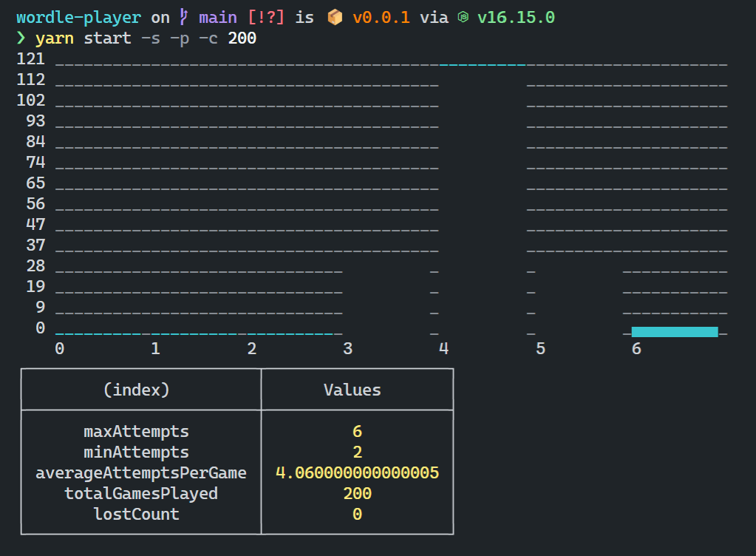Screen dimensions: 756x556
Task: Click the y-axis label 74
Action: coord(35,163)
